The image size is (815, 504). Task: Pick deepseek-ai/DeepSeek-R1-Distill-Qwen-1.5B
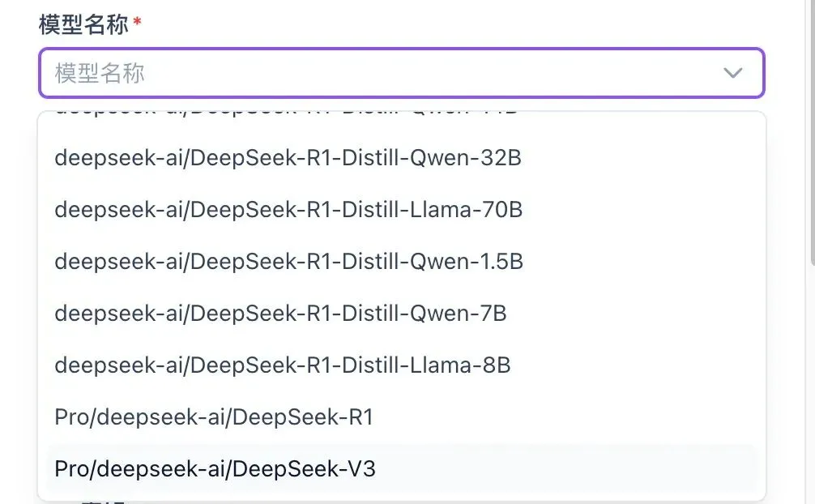coord(288,262)
